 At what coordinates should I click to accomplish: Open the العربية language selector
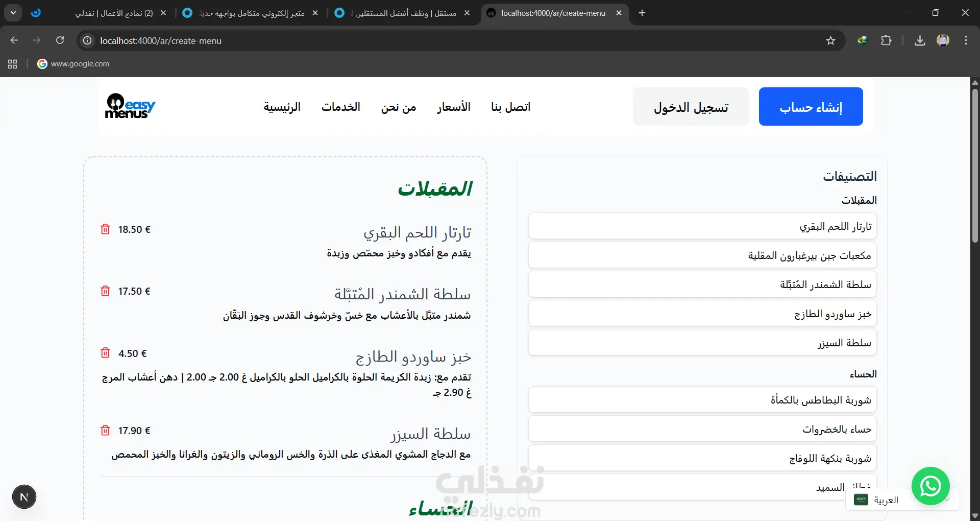(x=902, y=500)
